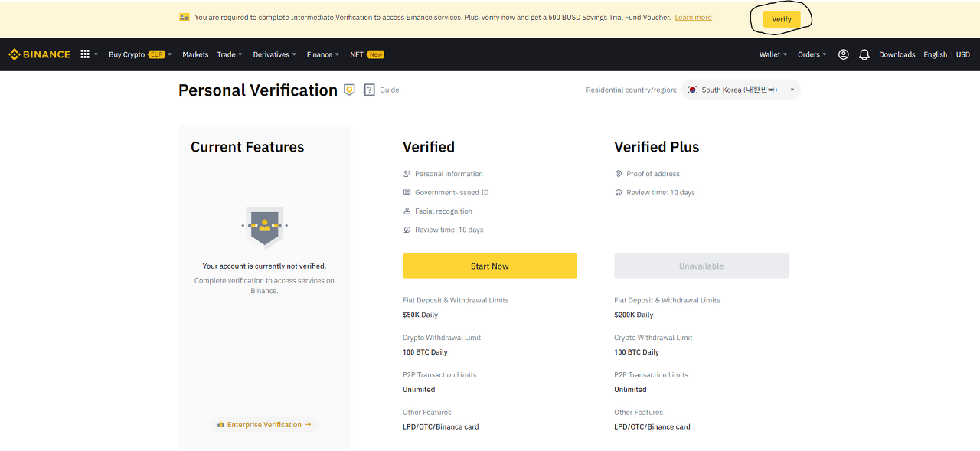The height and width of the screenshot is (451, 980).
Task: Open the user profile icon
Action: 844,54
